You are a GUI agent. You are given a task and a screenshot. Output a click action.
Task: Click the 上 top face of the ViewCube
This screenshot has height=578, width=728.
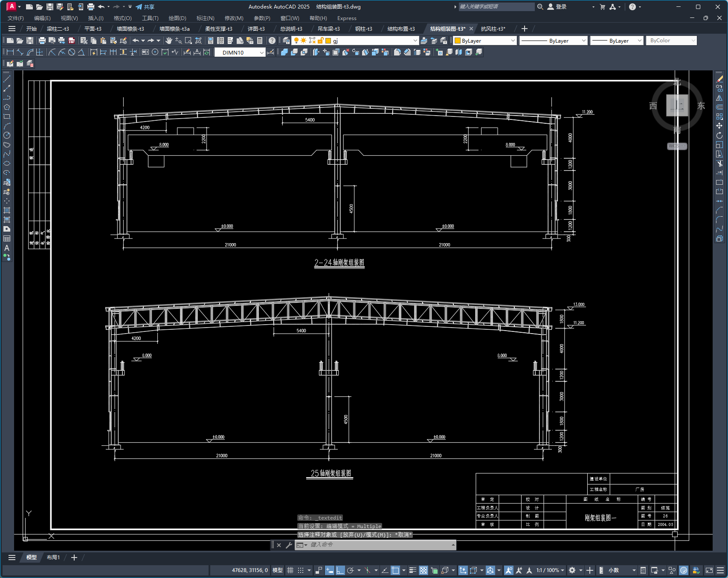click(677, 105)
